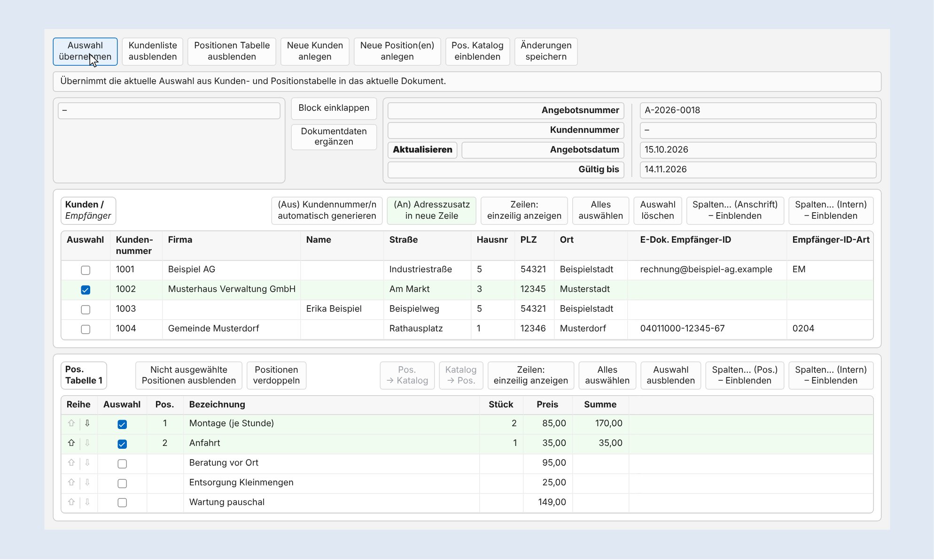Create new customers with Neue Kunden anlegen
Screen dimensions: 934x560
pos(315,51)
